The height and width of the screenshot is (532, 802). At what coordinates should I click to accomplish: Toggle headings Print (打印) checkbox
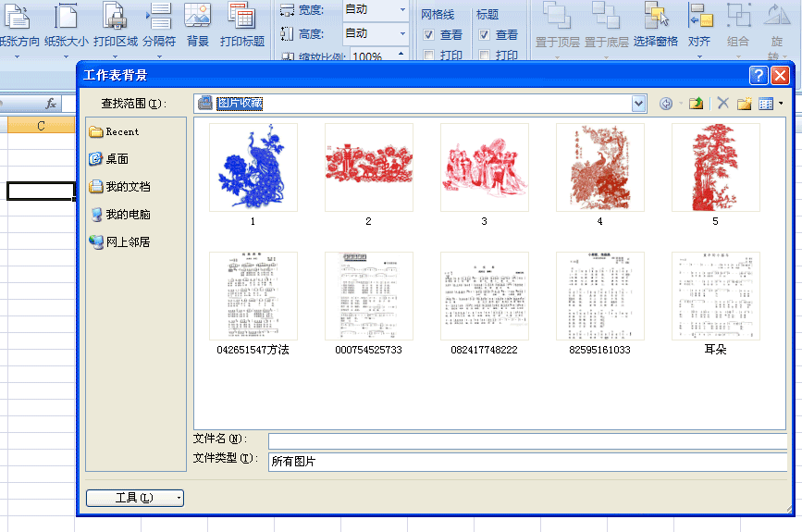[x=484, y=56]
